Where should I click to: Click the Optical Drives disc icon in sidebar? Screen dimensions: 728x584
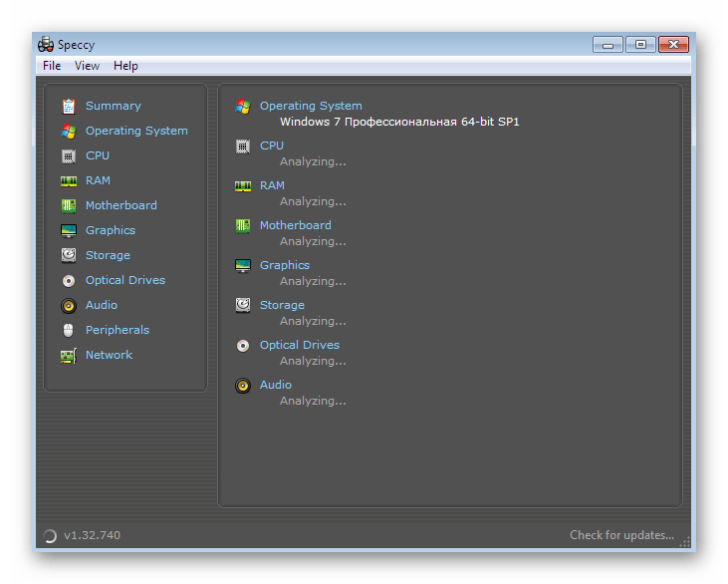69,281
